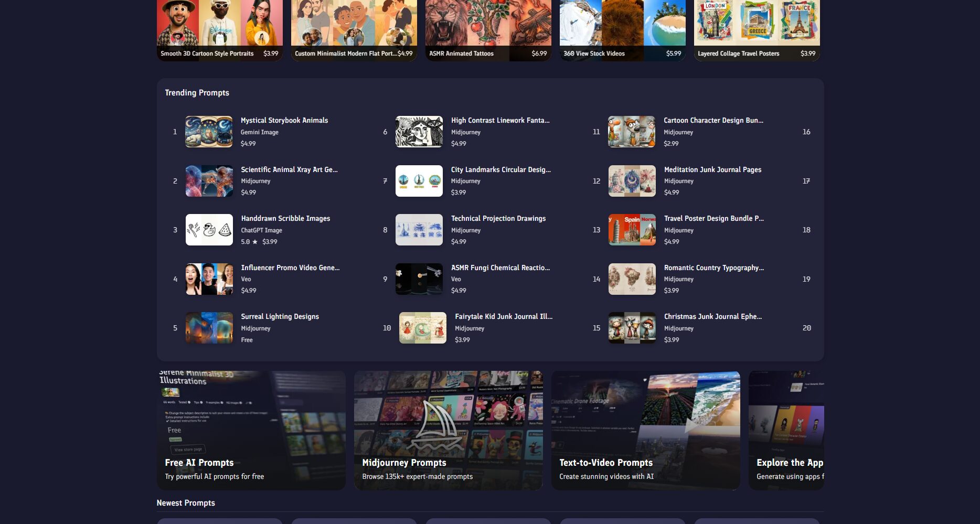Open ASMR Fungi Chemical Reaction thumbnail

pos(419,279)
